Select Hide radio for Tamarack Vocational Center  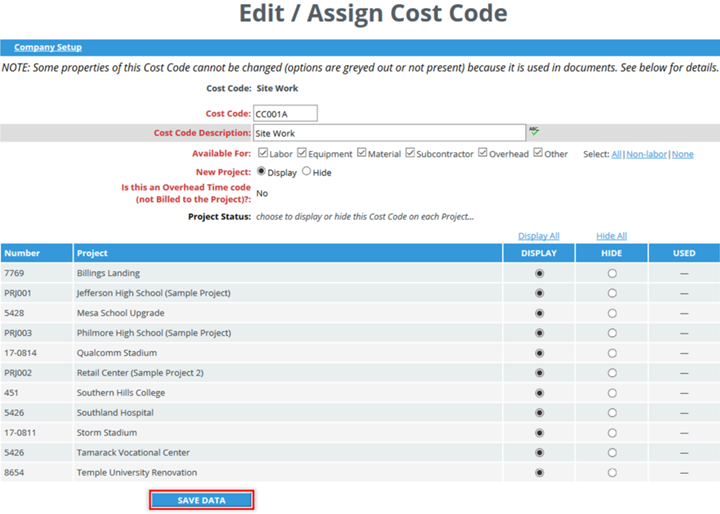click(x=612, y=453)
